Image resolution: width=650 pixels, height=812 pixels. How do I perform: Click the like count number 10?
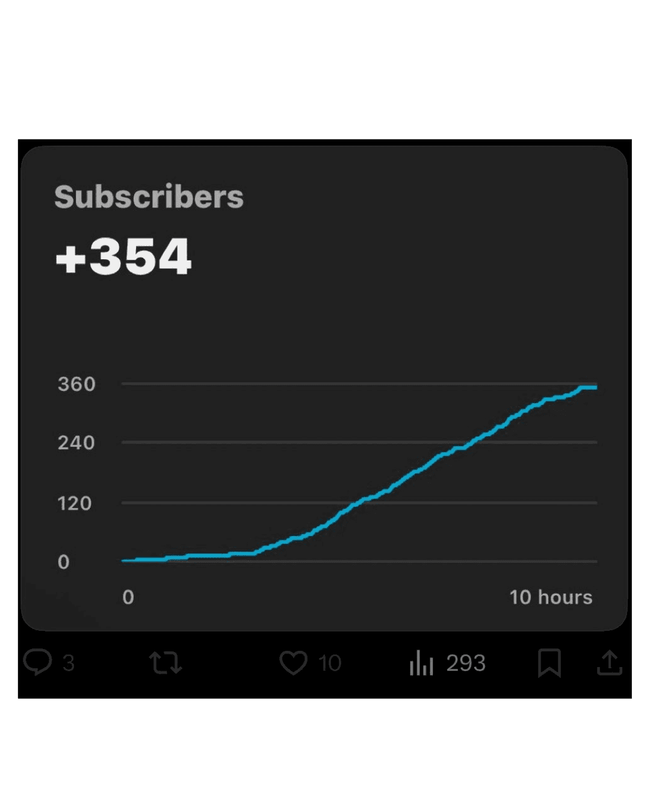[x=330, y=663]
